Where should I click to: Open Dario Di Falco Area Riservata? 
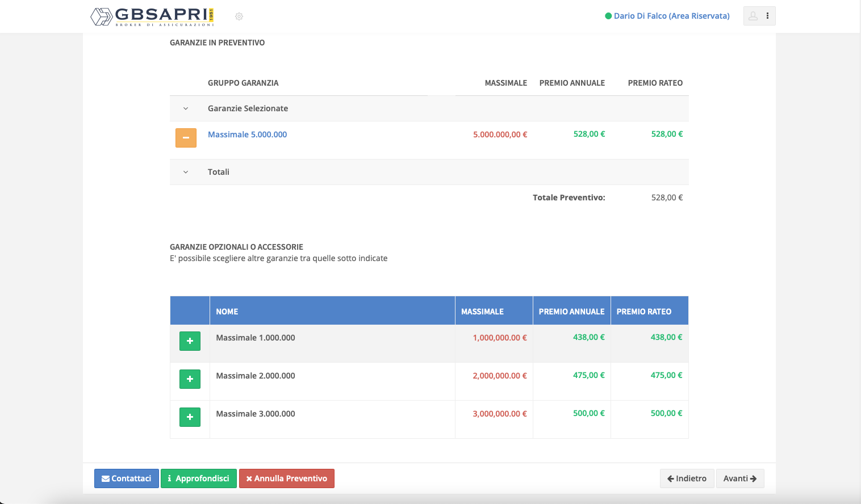point(672,16)
